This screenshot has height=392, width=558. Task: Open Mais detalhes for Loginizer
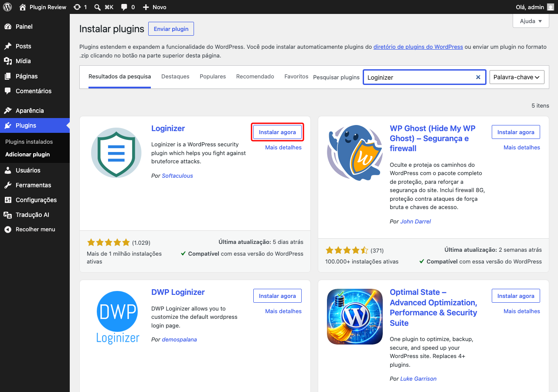[283, 147]
